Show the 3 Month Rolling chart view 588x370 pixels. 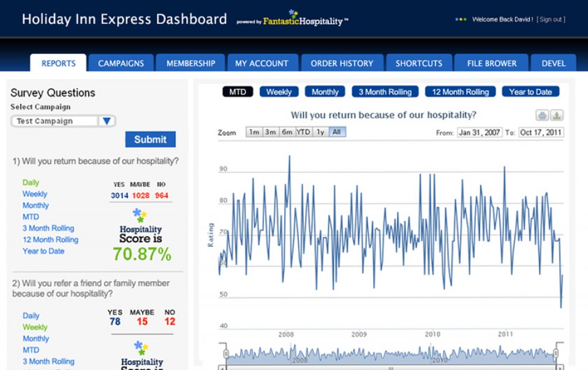point(385,92)
